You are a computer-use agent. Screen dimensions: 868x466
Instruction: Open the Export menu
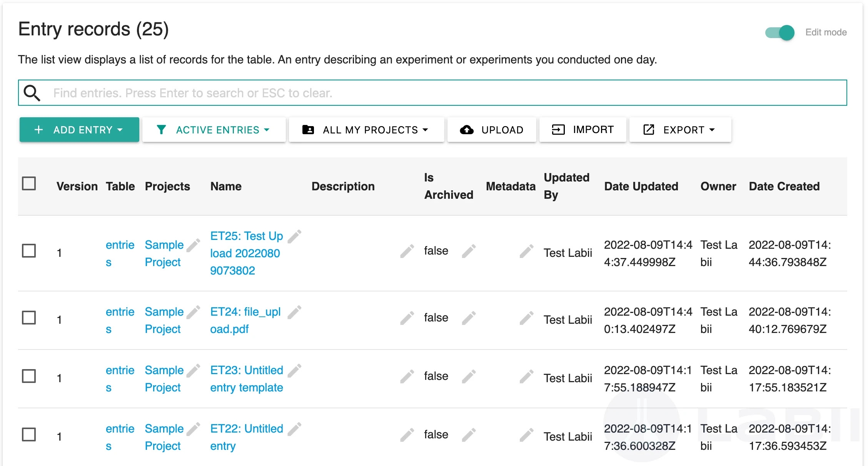[x=680, y=130]
